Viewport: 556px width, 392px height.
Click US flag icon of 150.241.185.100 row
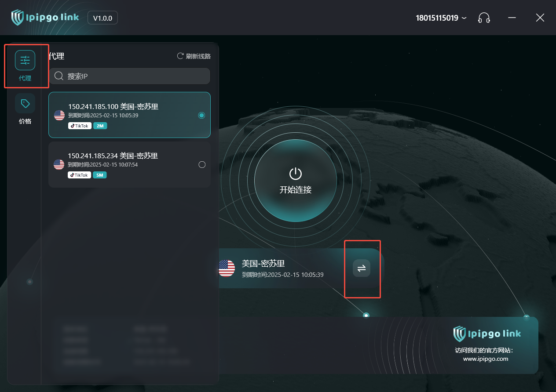tap(59, 115)
